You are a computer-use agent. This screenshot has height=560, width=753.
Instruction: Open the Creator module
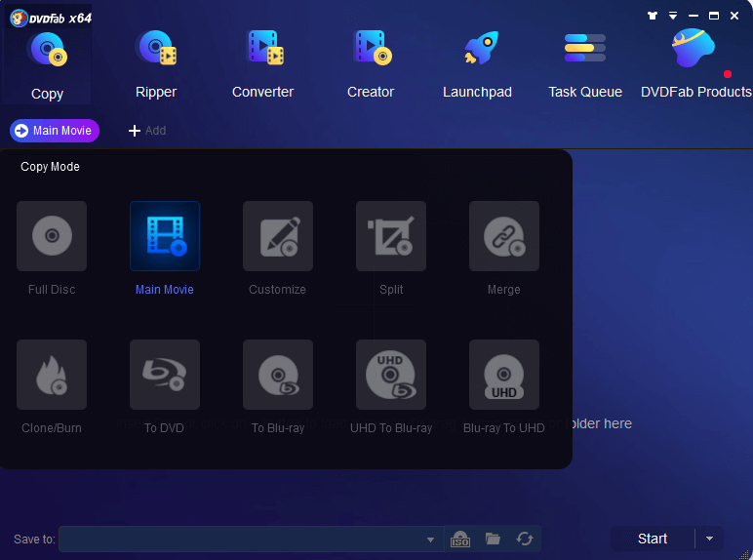(x=371, y=64)
